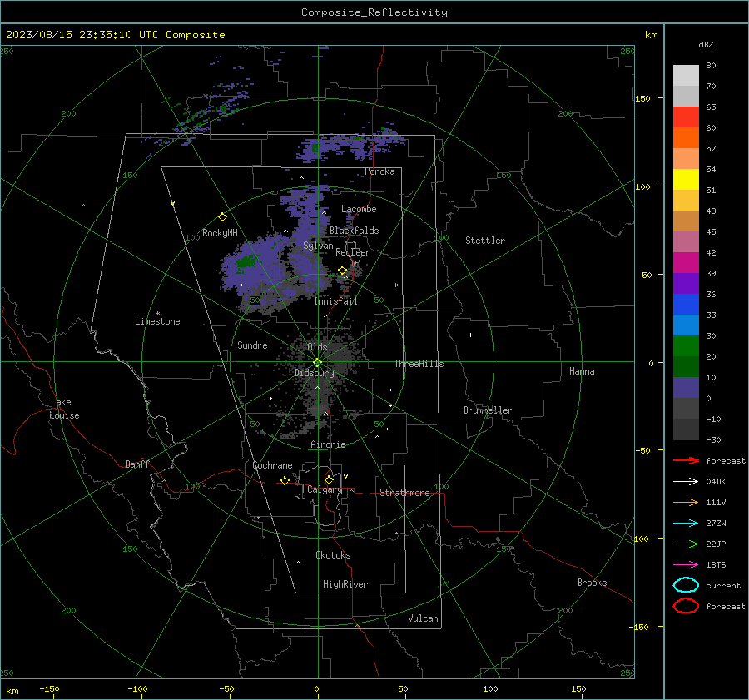The height and width of the screenshot is (700, 749).
Task: Click the asterisk marker east of Innisfail
Action: coord(395,285)
